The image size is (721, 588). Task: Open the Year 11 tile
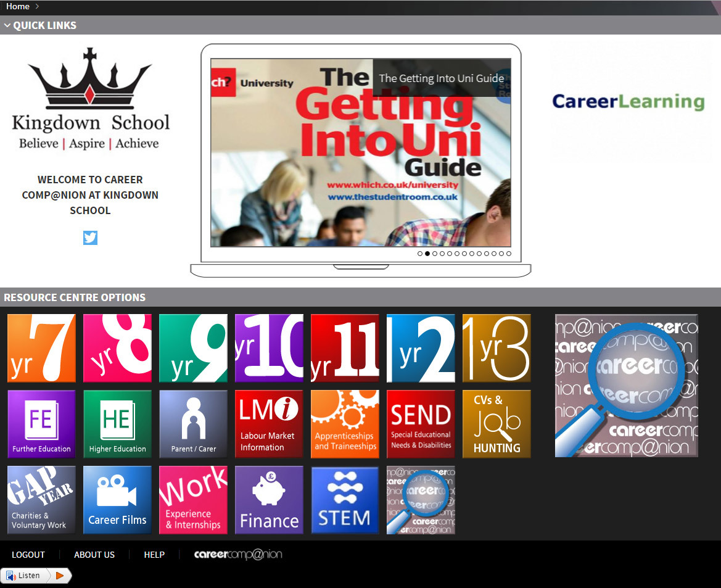pos(345,348)
